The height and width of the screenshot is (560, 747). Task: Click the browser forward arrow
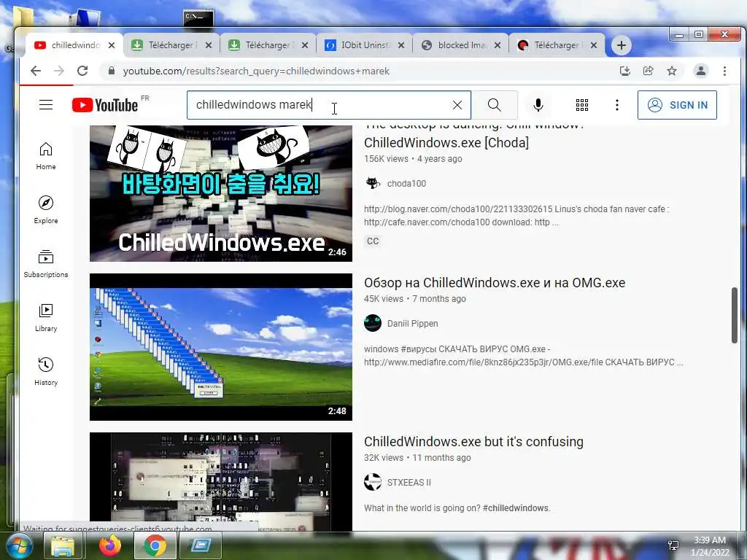(x=59, y=71)
